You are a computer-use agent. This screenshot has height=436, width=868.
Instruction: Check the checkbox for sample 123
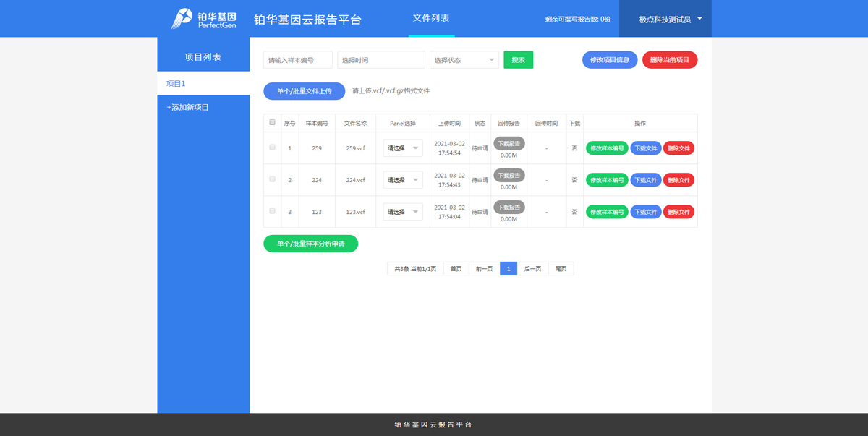click(x=272, y=211)
